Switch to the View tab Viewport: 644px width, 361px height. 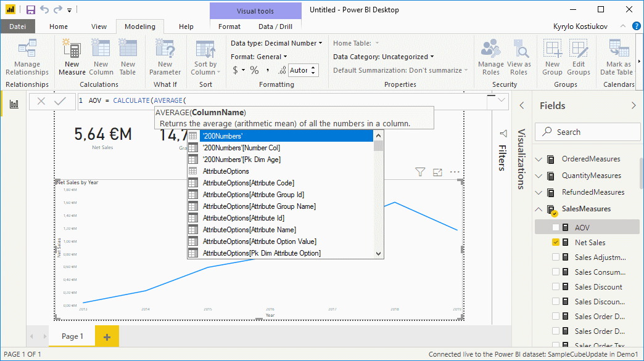click(x=99, y=26)
